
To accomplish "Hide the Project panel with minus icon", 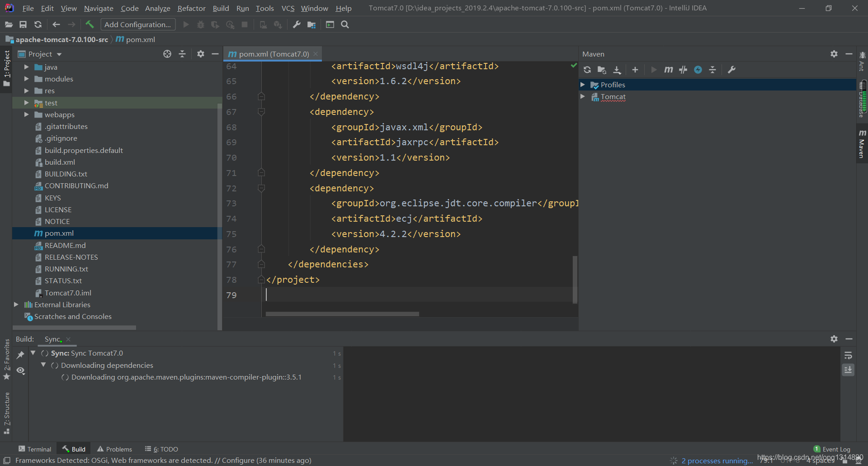I will [x=215, y=54].
